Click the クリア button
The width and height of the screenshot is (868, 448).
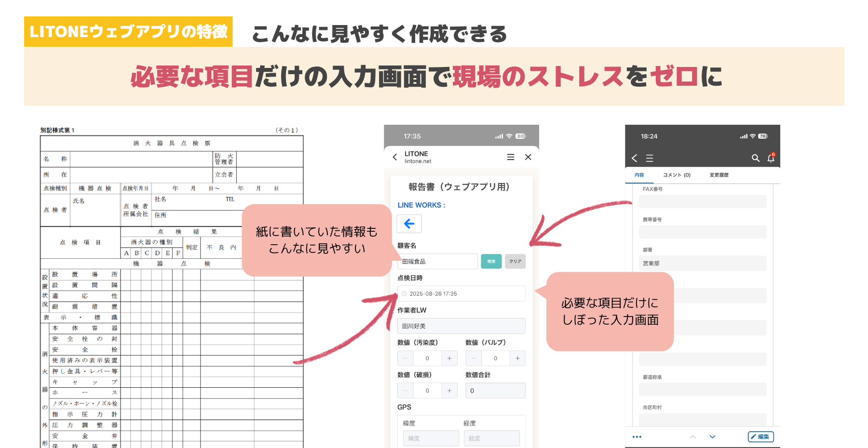click(x=515, y=262)
